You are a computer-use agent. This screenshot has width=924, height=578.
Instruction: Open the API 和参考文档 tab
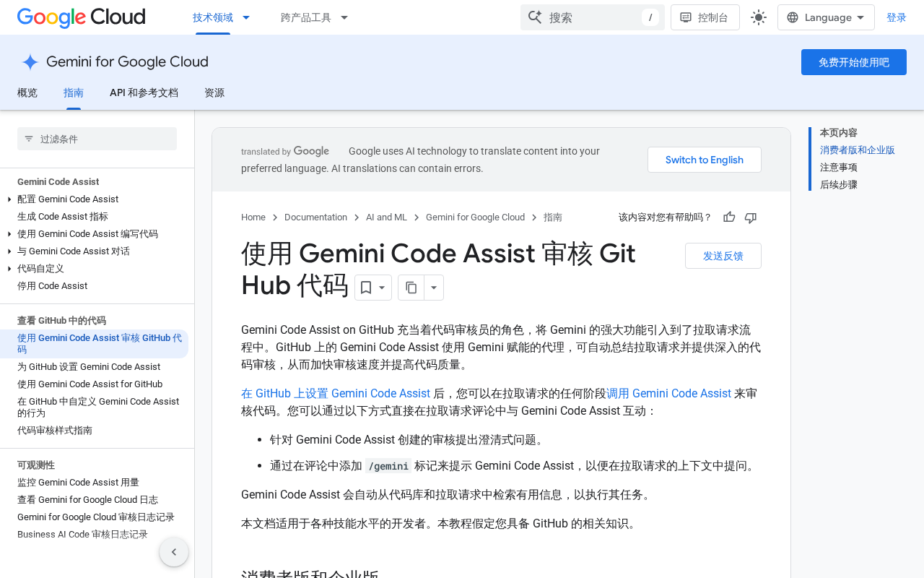144,92
